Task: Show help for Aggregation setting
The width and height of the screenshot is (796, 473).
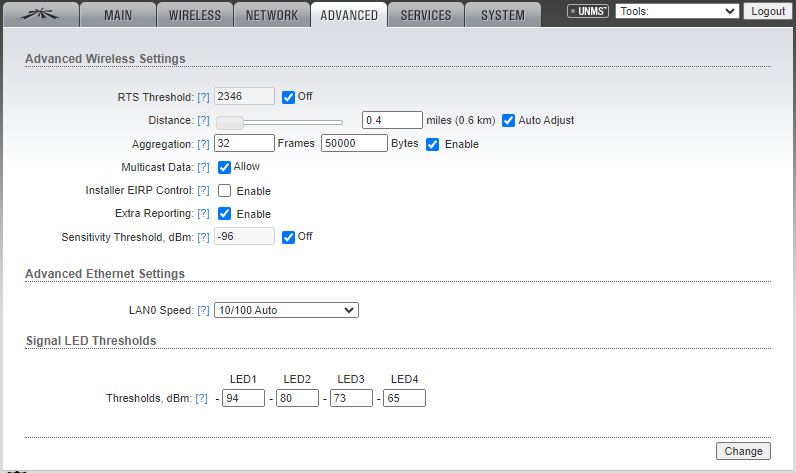Action: [203, 145]
